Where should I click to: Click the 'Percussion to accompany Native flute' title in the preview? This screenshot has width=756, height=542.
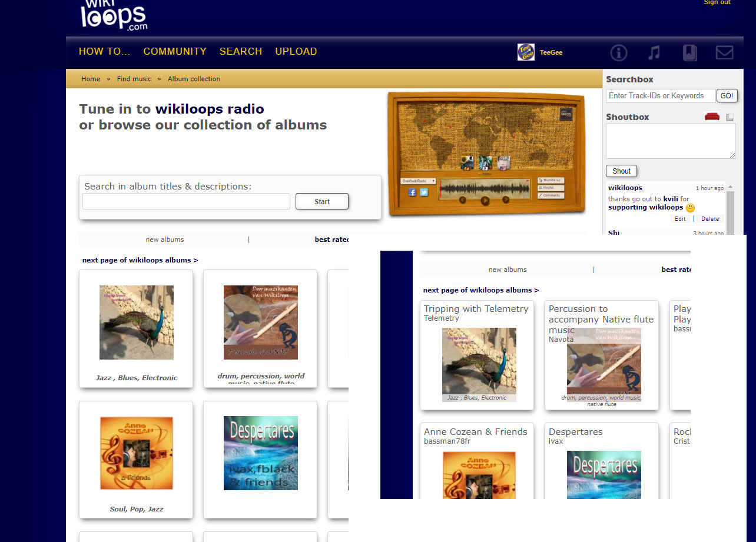[x=601, y=319]
